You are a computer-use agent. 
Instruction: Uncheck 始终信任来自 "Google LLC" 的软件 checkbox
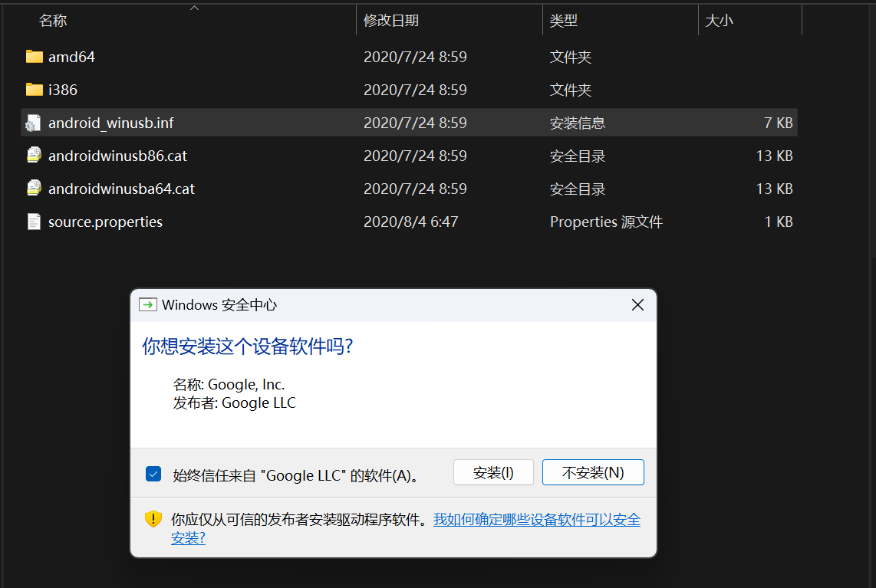point(153,474)
